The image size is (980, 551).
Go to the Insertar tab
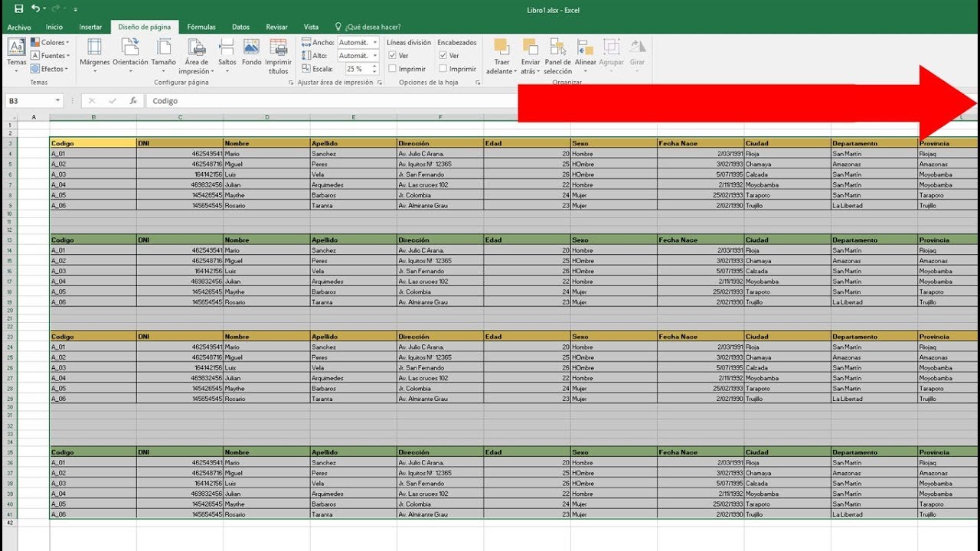click(90, 27)
